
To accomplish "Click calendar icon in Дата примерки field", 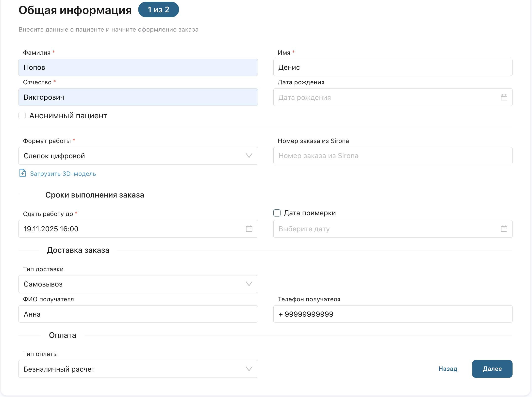I will click(x=504, y=229).
